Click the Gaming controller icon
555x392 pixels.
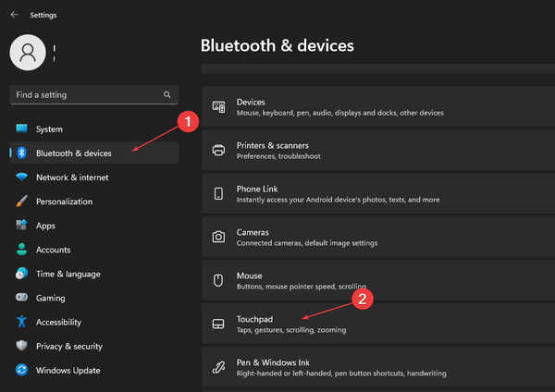(21, 298)
